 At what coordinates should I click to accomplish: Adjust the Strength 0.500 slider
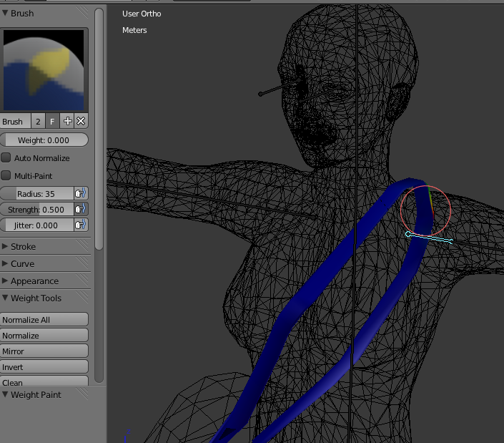click(36, 210)
